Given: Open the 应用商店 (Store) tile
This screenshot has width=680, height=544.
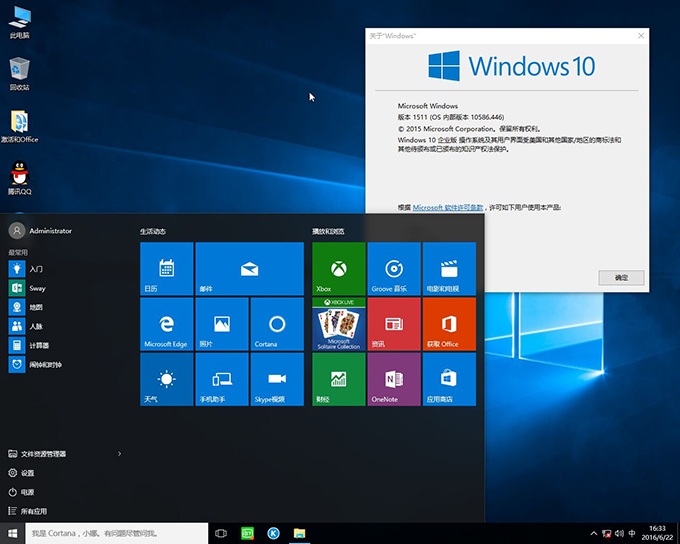Looking at the screenshot, I should (x=448, y=379).
